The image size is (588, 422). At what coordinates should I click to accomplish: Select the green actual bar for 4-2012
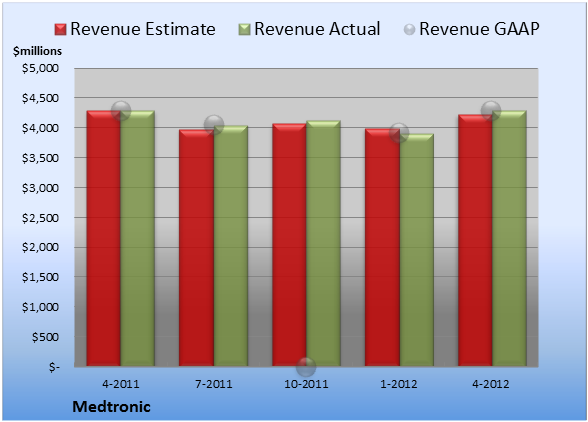tap(509, 238)
